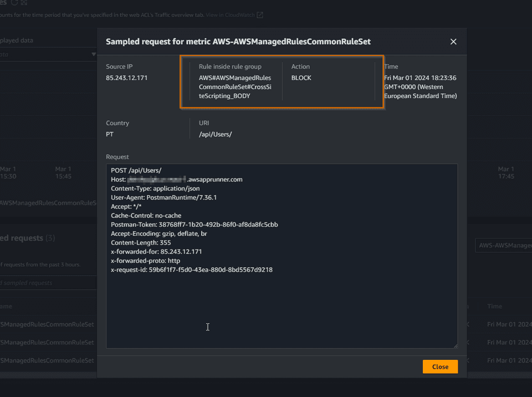
Task: Open the displayed data dropdown
Action: tap(47, 54)
